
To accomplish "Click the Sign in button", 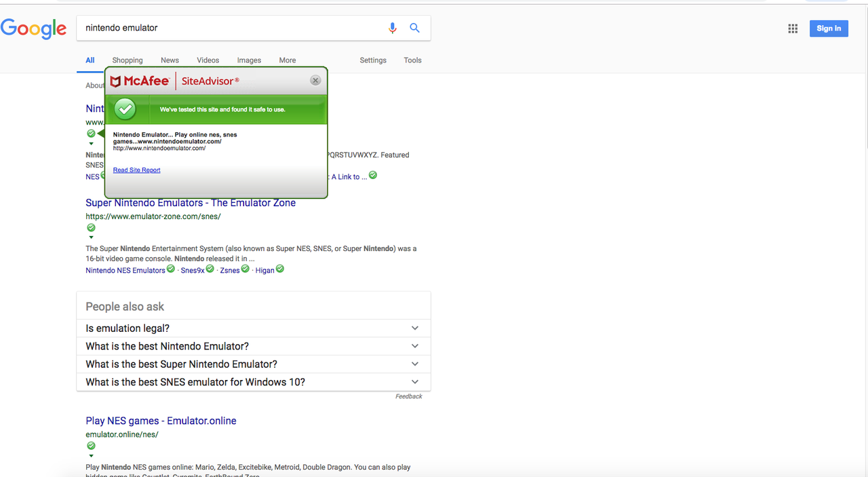I will 829,28.
